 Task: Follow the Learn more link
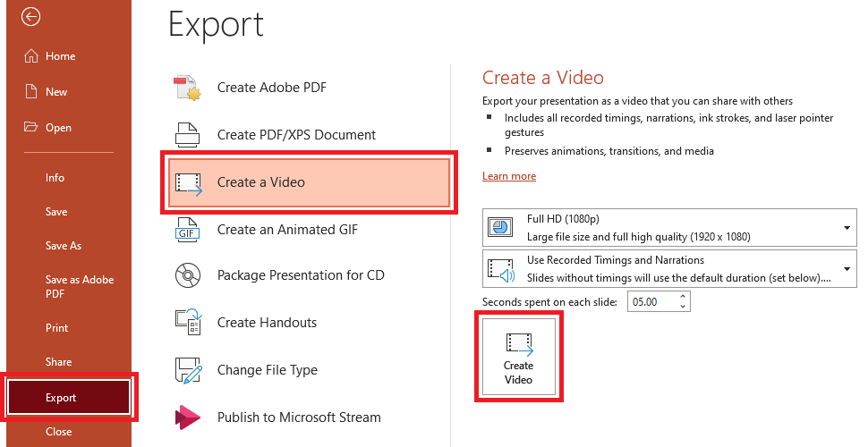(509, 176)
